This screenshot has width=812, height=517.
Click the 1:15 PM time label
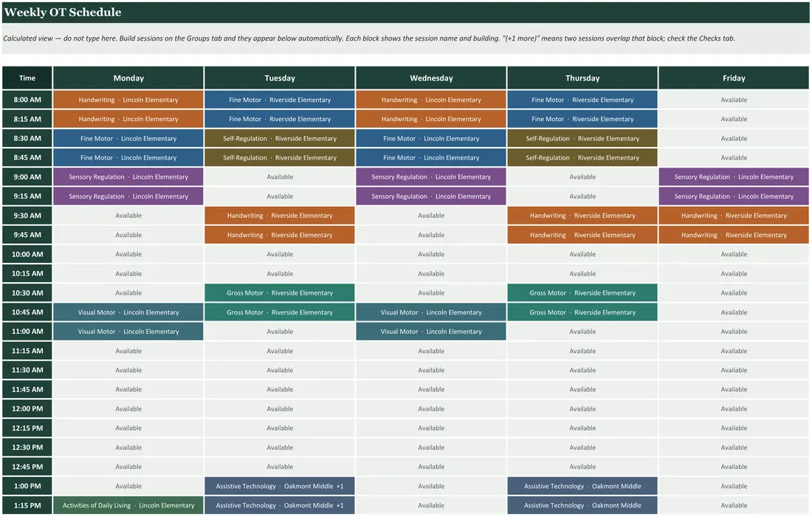(x=27, y=505)
